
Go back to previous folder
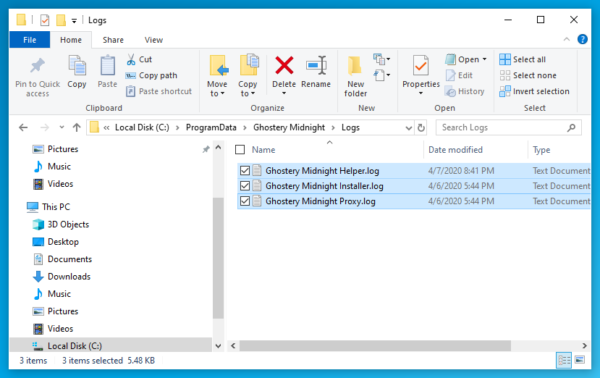pyautogui.click(x=23, y=127)
